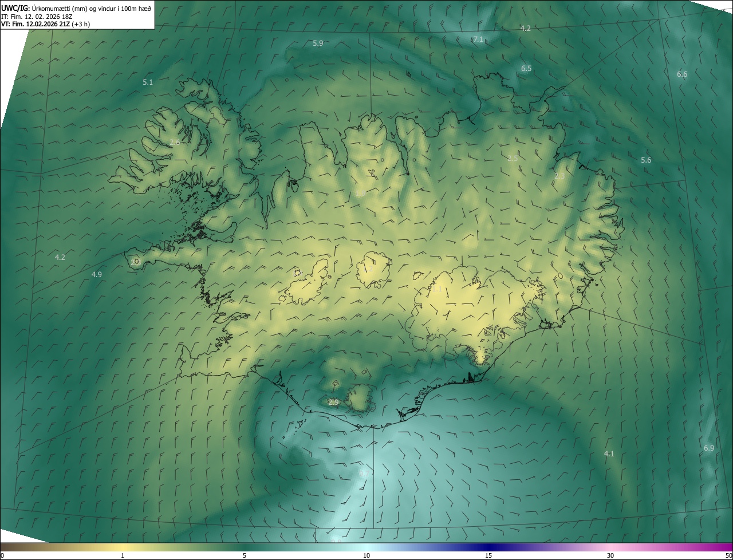This screenshot has width=733, height=560.
Task: Click the color scale label "50"
Action: click(728, 555)
